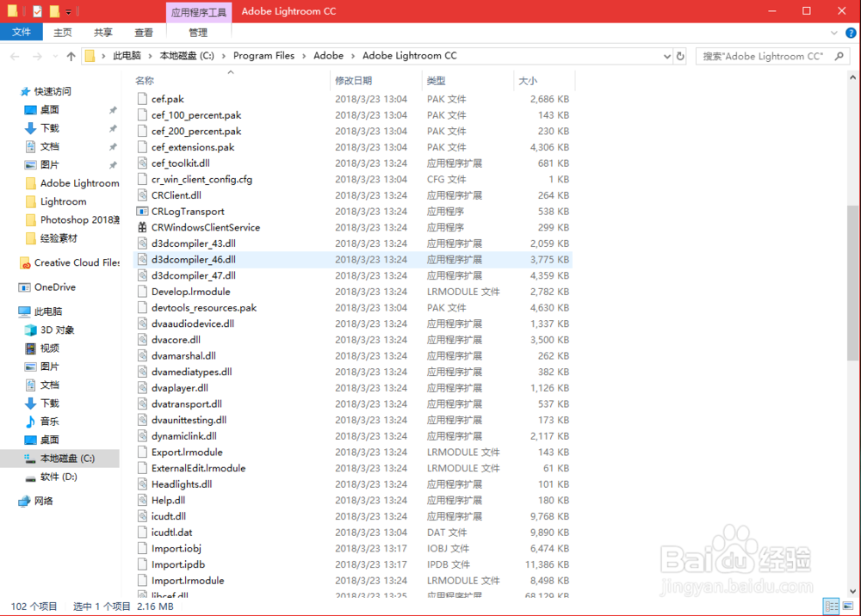Switch to large icons view layout
This screenshot has width=861, height=616.
tap(848, 607)
